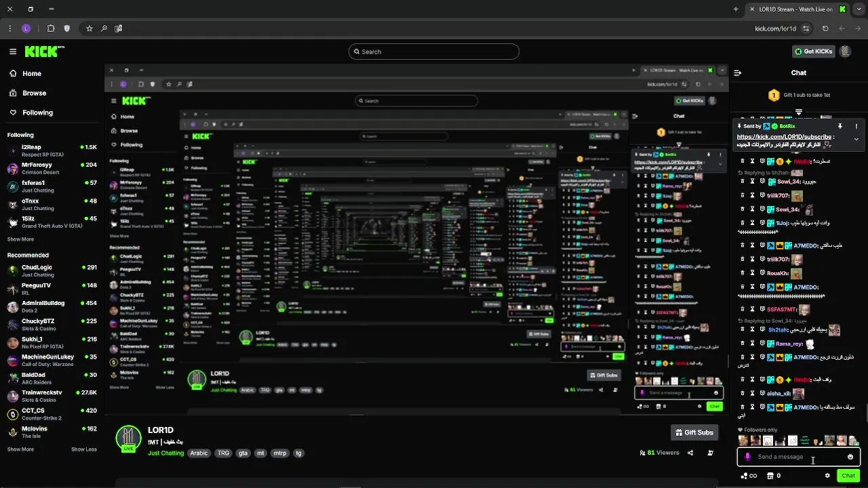Open the kick.com/LOR1D/subscribe pinned link

pyautogui.click(x=785, y=137)
